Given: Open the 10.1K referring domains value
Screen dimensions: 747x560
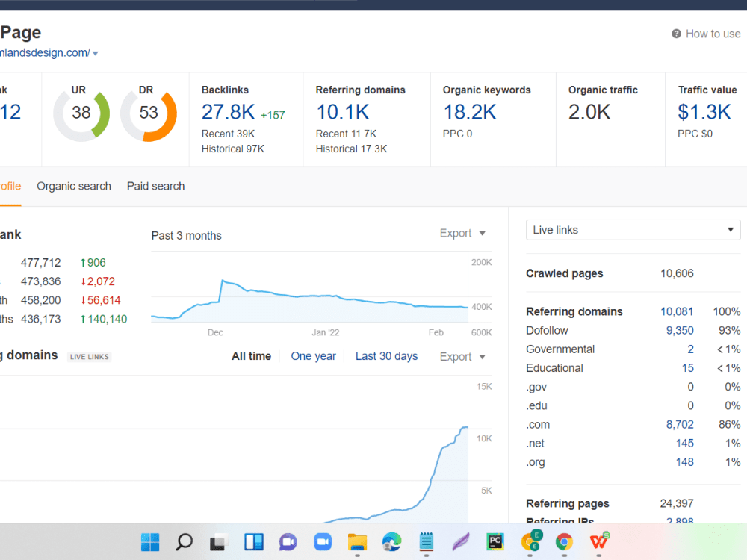Looking at the screenshot, I should click(343, 113).
